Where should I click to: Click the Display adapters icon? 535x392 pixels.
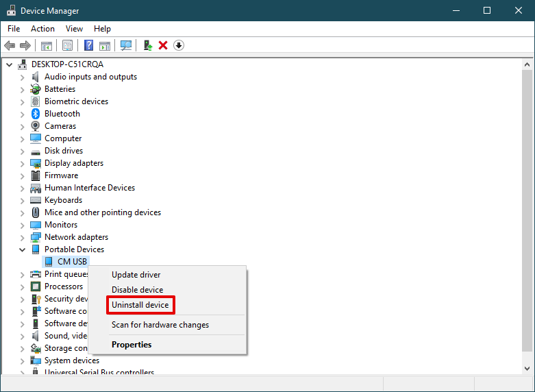(x=36, y=163)
